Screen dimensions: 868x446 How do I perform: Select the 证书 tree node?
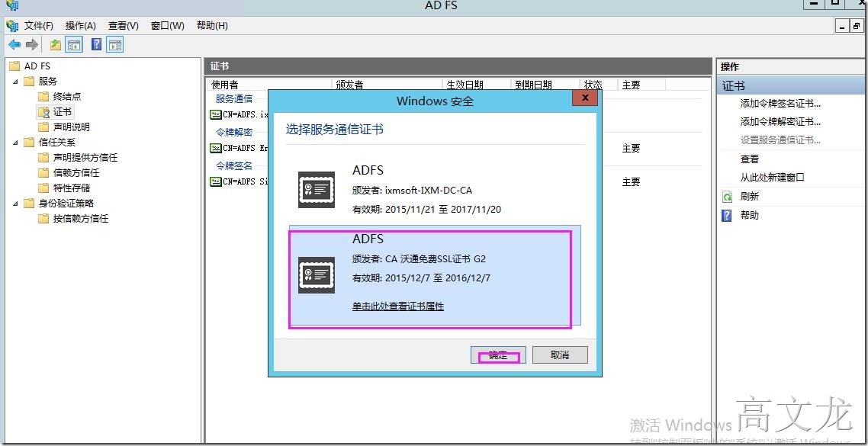(62, 112)
